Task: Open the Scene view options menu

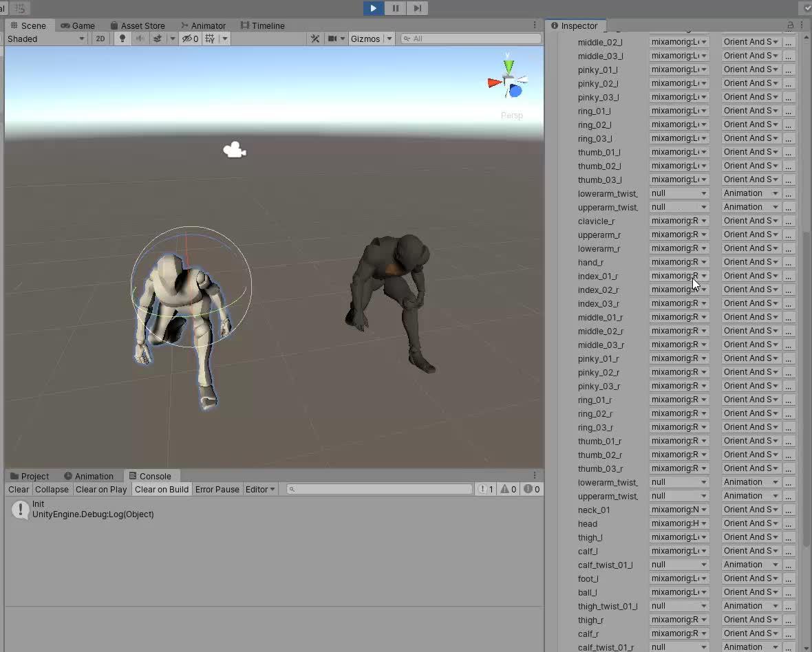Action: click(535, 25)
